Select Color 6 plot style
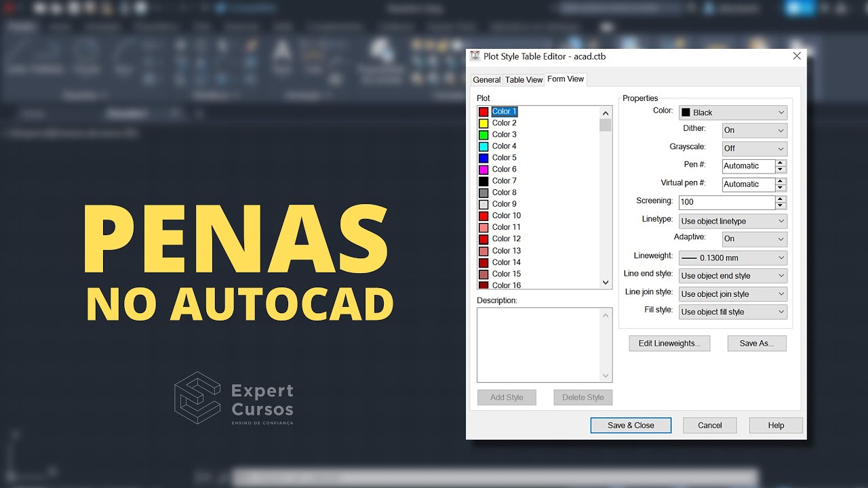This screenshot has width=868, height=488. click(x=505, y=169)
